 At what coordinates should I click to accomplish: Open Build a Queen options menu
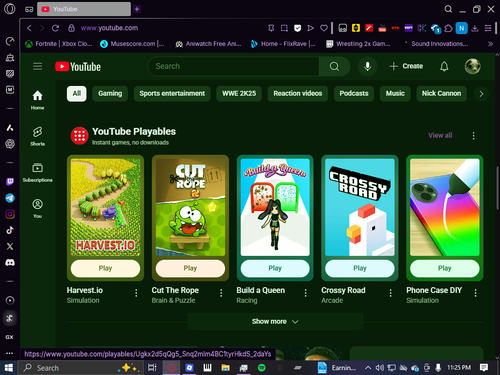click(305, 293)
